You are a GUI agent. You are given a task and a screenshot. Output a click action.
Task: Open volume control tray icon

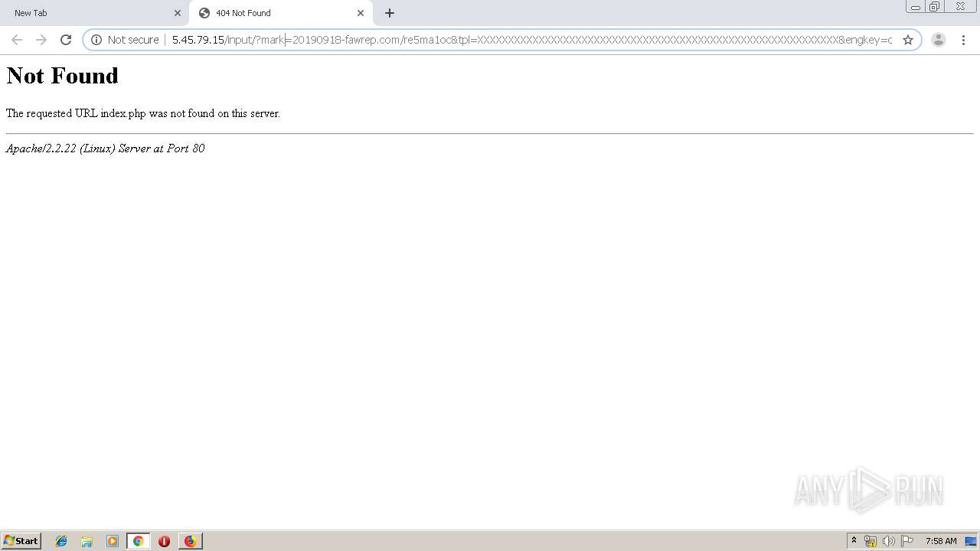[x=888, y=541]
